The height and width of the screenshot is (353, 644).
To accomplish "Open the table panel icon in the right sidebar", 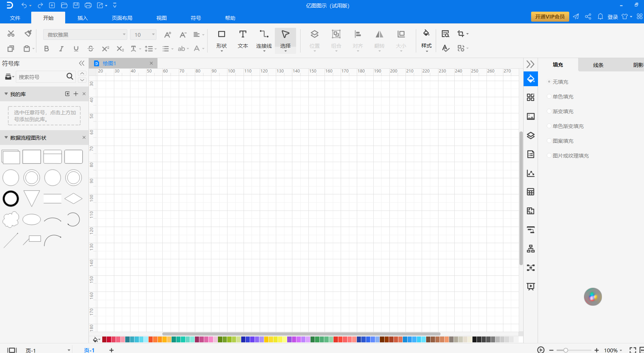I will (530, 192).
